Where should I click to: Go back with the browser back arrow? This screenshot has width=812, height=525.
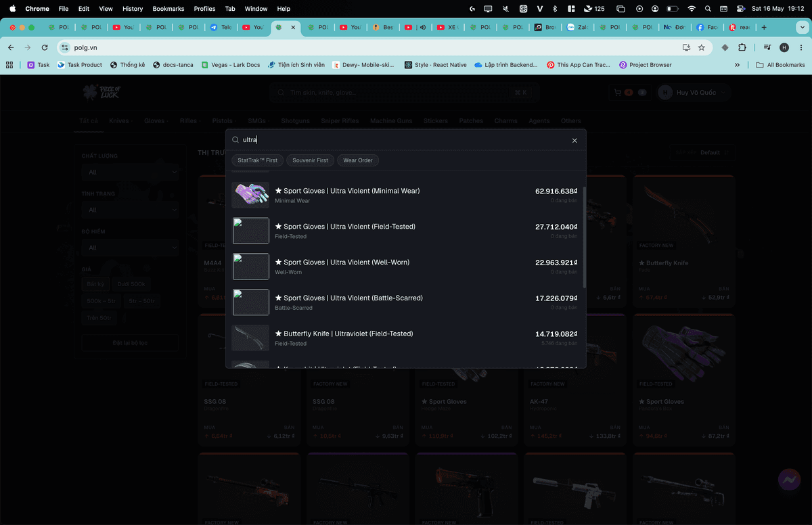point(11,47)
